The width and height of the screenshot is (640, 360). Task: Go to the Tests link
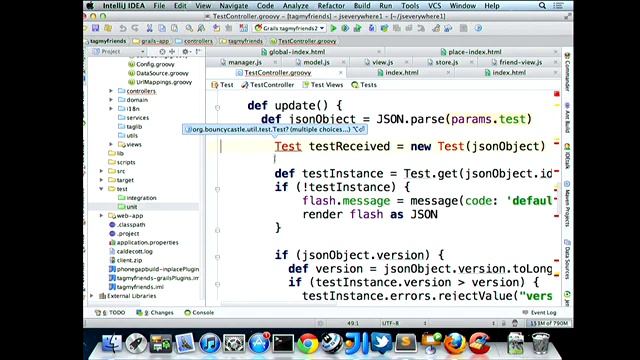pyautogui.click(x=364, y=85)
